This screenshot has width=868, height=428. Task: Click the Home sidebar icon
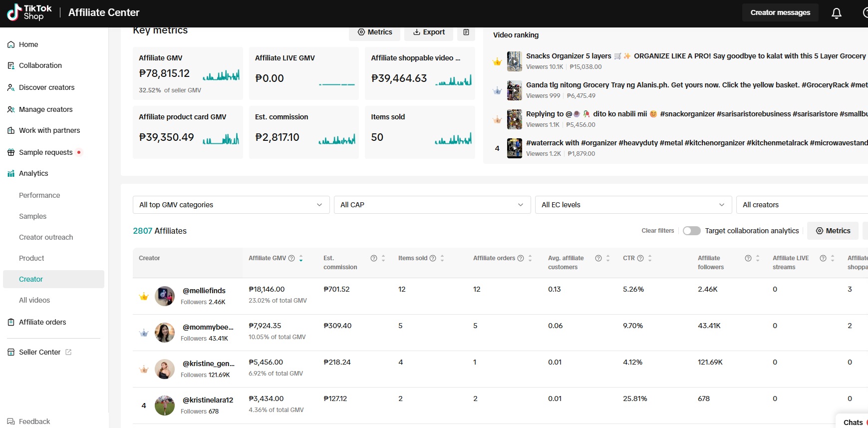(x=11, y=44)
